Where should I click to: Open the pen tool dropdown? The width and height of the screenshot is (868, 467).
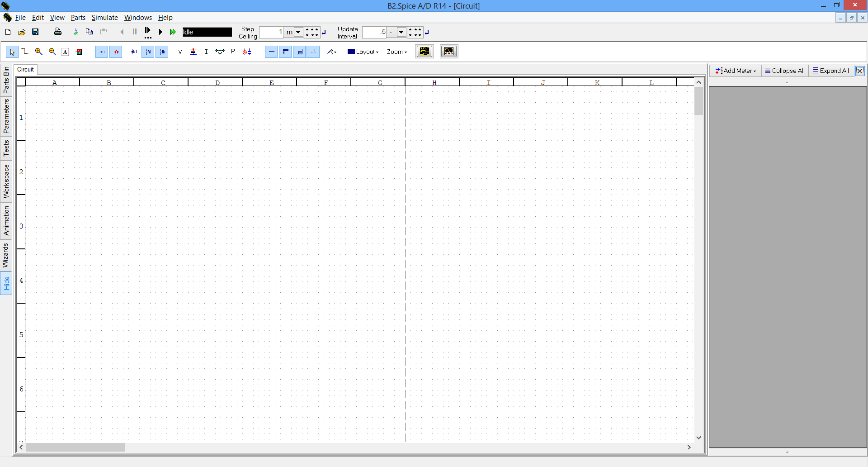point(332,52)
